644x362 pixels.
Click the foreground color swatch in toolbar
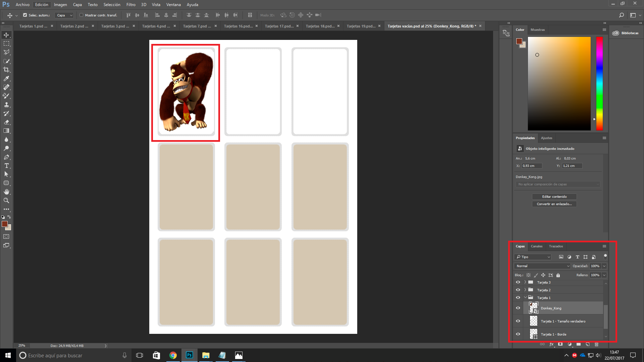pyautogui.click(x=5, y=224)
